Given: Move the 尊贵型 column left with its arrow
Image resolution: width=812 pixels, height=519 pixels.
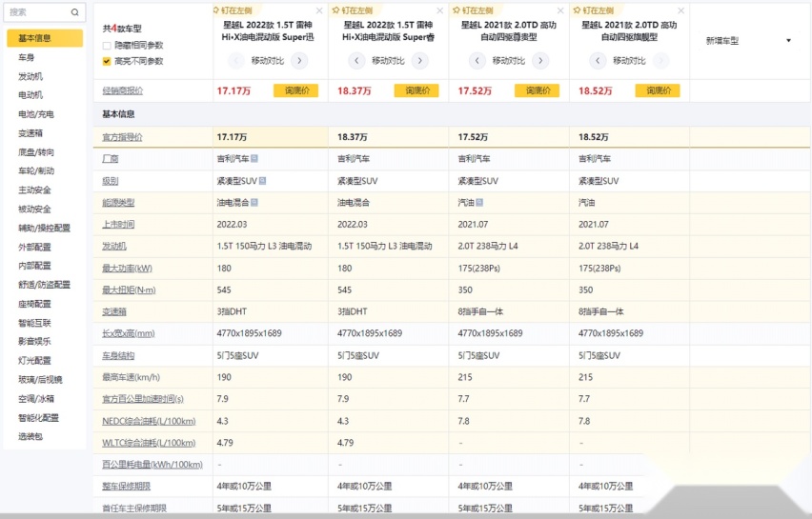Looking at the screenshot, I should [x=477, y=61].
